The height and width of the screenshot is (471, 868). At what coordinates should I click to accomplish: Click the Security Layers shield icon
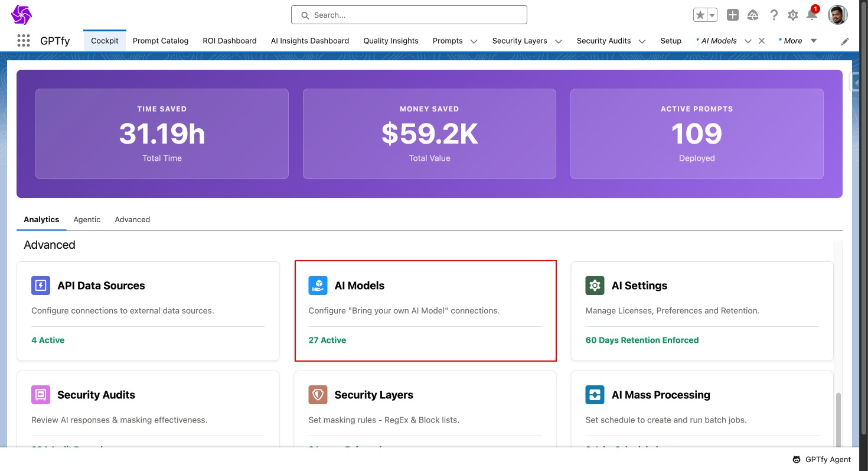(318, 395)
